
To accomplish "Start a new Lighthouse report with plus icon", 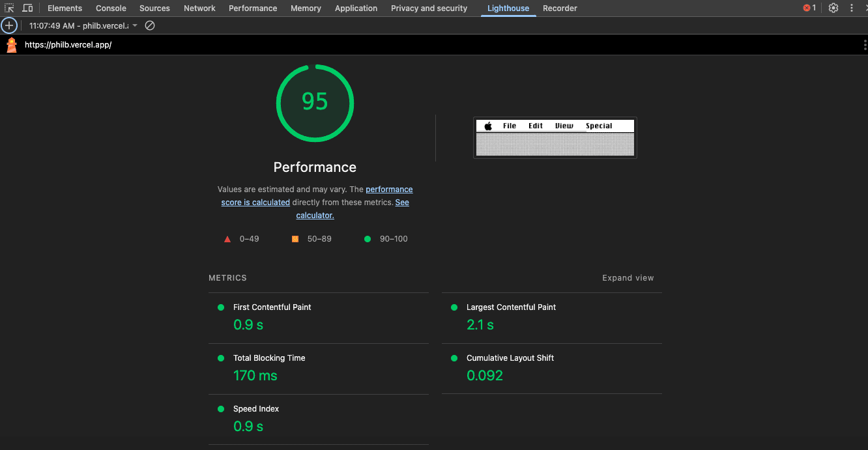I will click(x=9, y=25).
